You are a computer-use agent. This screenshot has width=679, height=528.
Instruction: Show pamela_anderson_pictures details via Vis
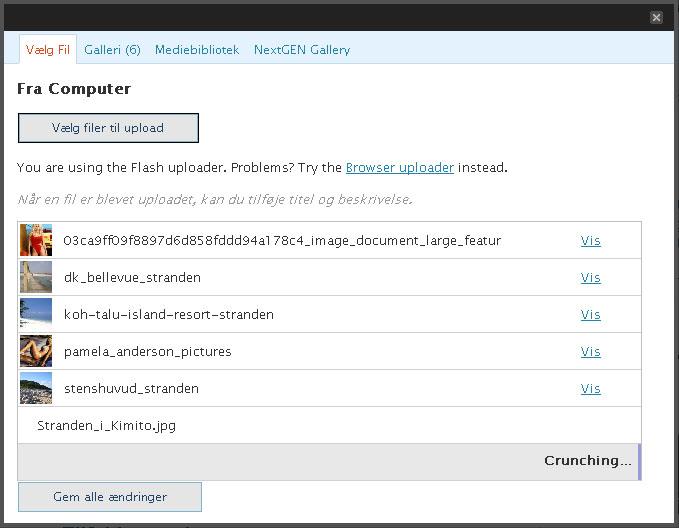(x=590, y=352)
